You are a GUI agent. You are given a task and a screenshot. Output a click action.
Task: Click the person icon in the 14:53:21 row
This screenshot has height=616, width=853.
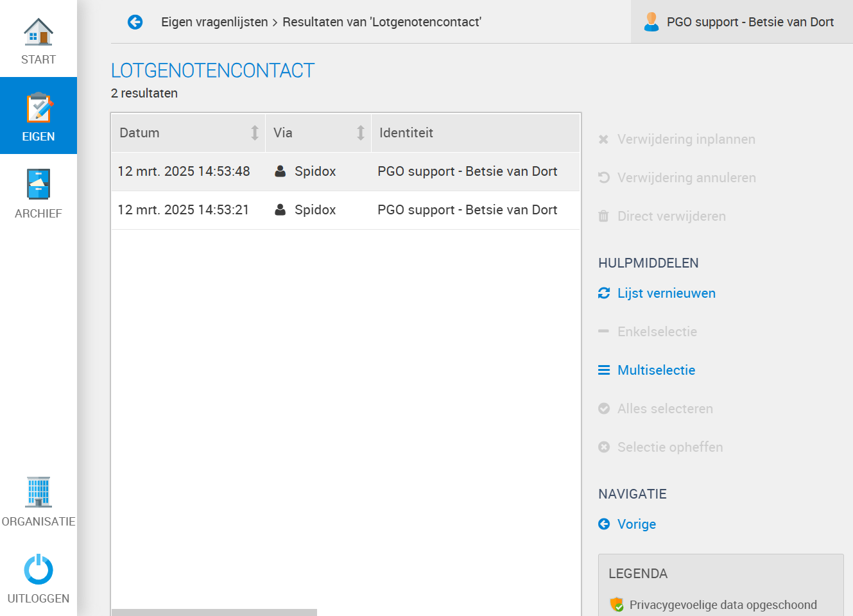280,210
